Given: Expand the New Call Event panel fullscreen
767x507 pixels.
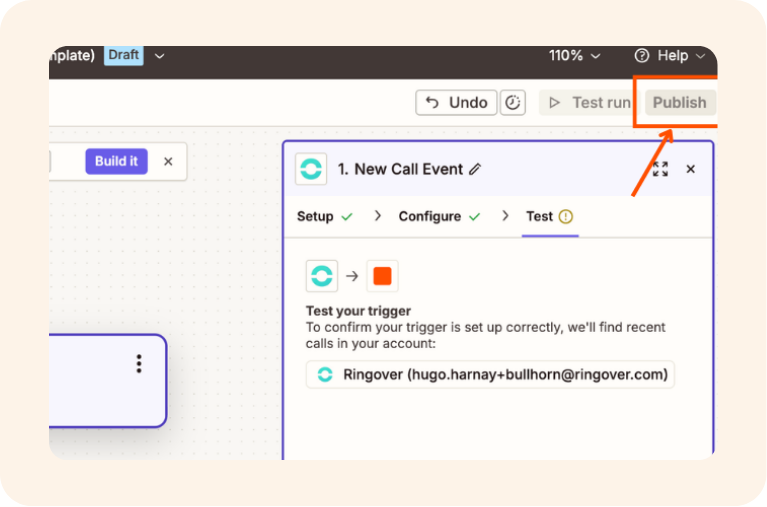Looking at the screenshot, I should (x=660, y=169).
